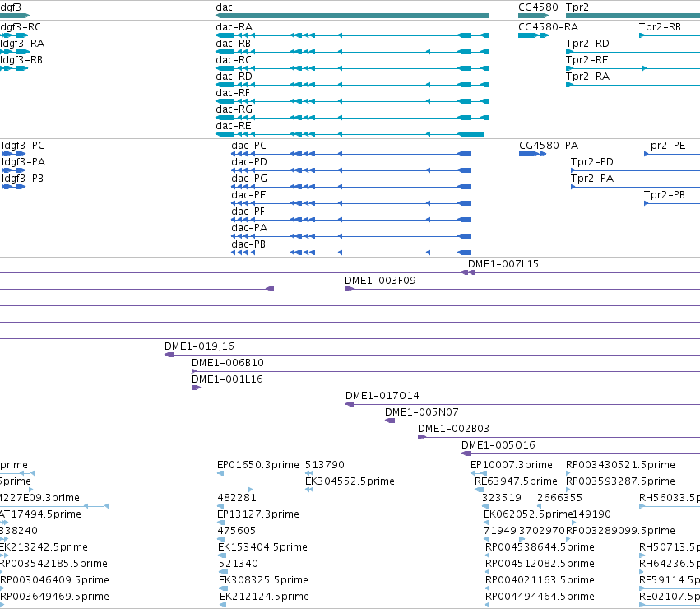Click the DME1-006B10 clone label
The height and width of the screenshot is (609, 700).
pos(228,363)
